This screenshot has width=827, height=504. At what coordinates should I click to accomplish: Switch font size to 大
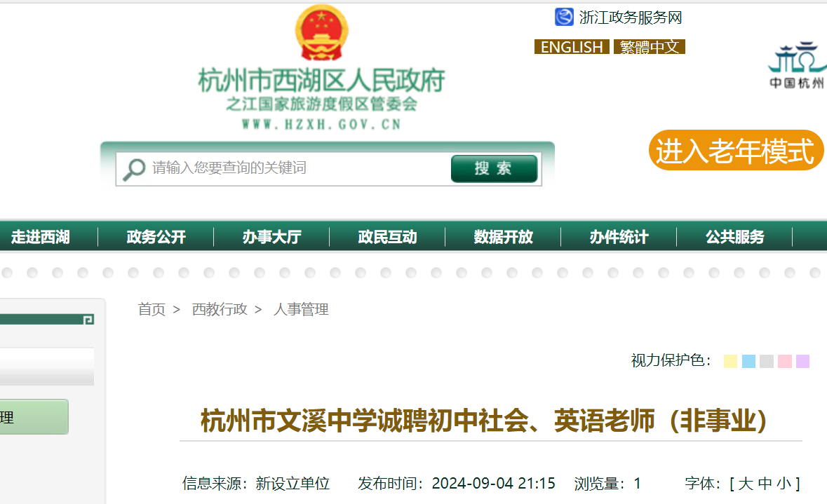coord(745,484)
